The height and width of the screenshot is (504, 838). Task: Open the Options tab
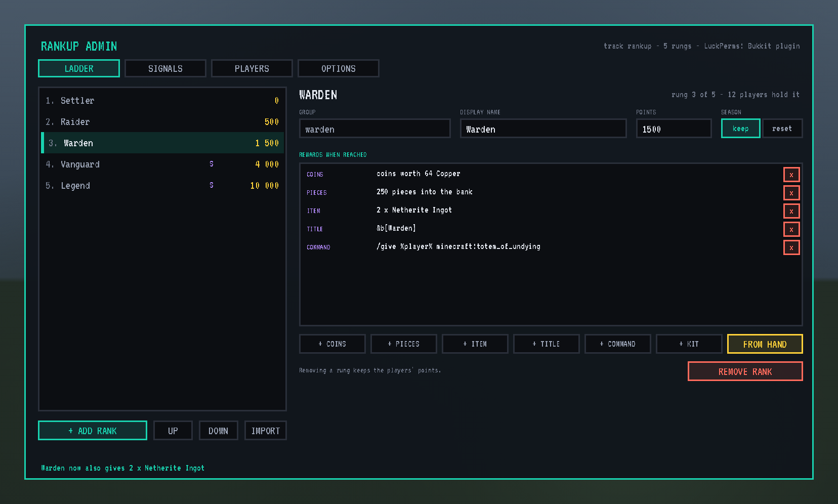pos(339,68)
